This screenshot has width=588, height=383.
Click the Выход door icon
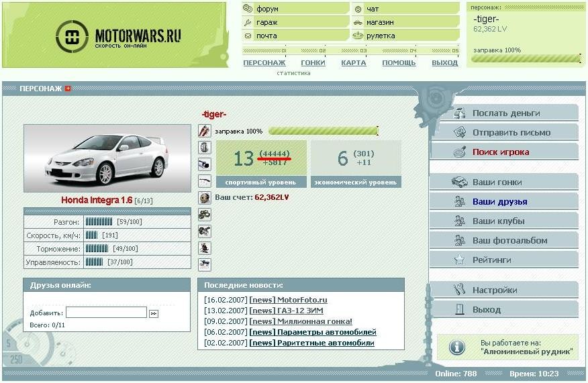(x=460, y=309)
